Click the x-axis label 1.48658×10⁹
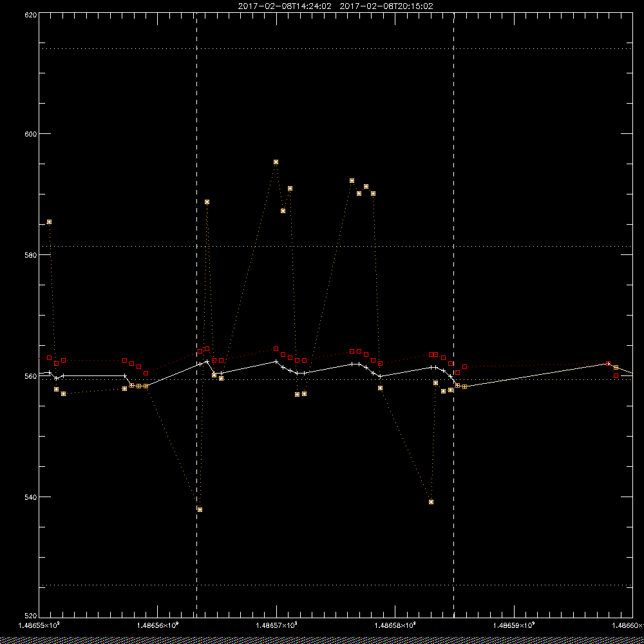The image size is (644, 644). [395, 625]
